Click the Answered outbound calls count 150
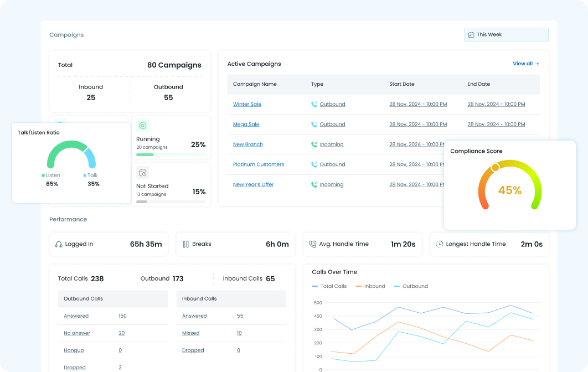Viewport: 588px width, 372px height. pos(122,316)
